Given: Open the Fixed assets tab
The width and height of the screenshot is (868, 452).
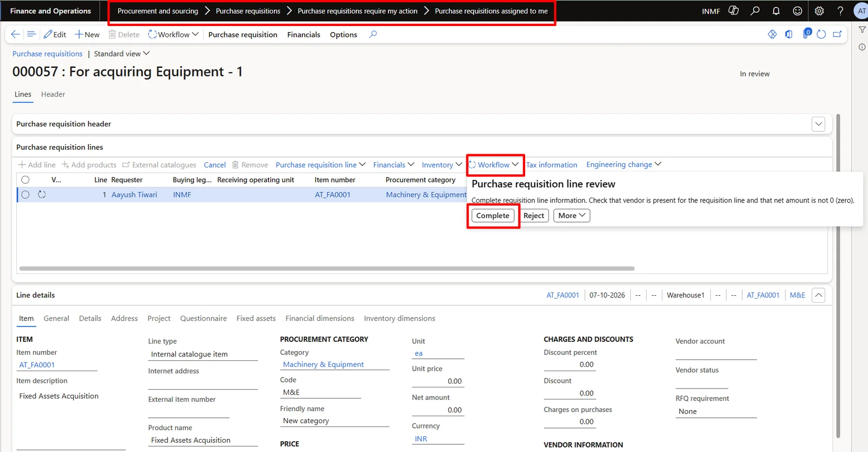Looking at the screenshot, I should point(256,319).
